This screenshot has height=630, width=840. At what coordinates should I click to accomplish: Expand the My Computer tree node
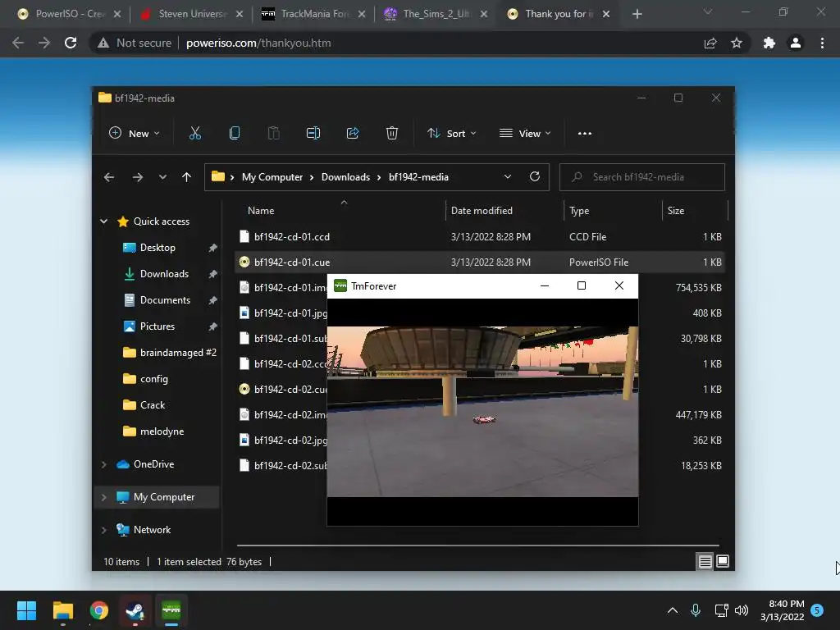pyautogui.click(x=104, y=497)
